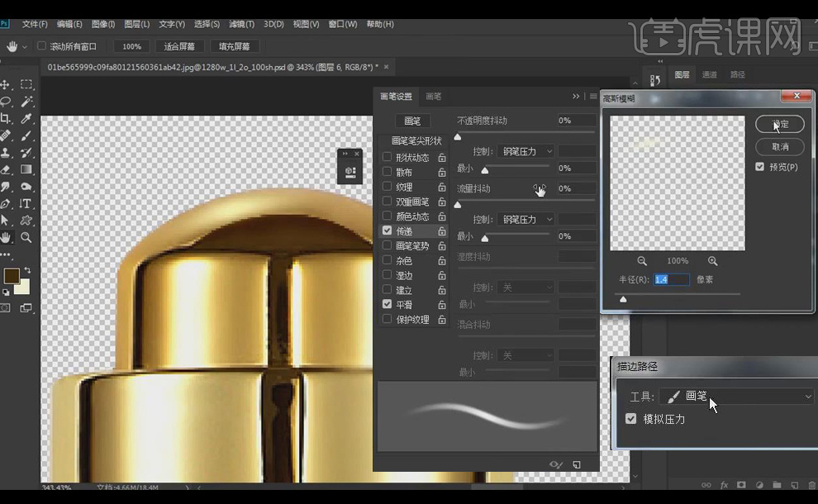Select the Gradient tool
This screenshot has width=818, height=504.
(x=26, y=169)
